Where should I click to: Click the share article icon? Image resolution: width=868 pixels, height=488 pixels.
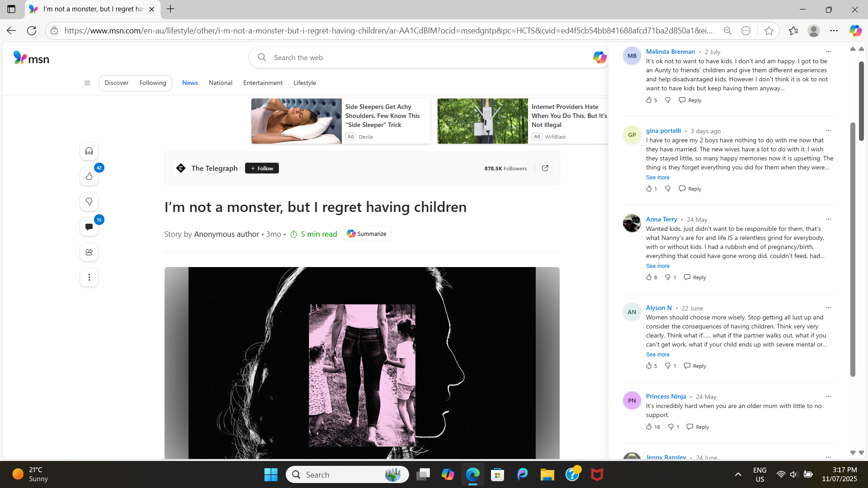point(89,252)
